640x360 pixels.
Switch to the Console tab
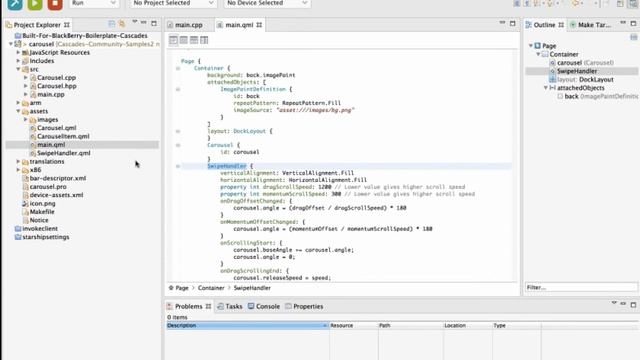pos(264,306)
